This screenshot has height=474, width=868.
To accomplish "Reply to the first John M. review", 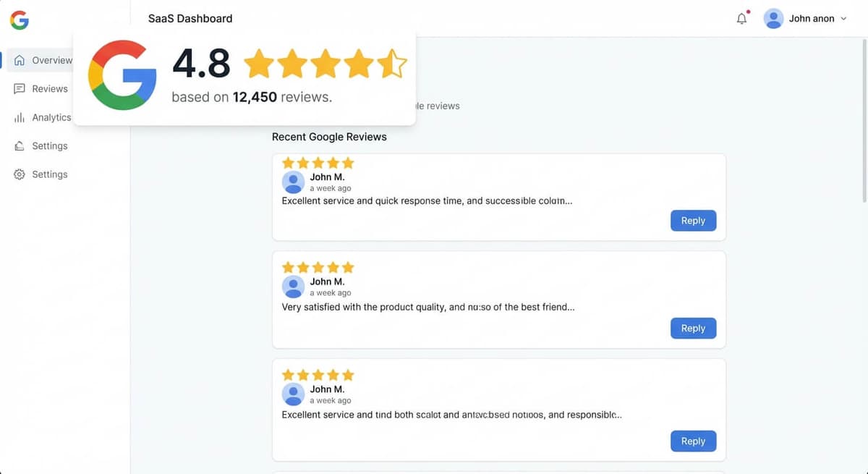I will (x=692, y=220).
